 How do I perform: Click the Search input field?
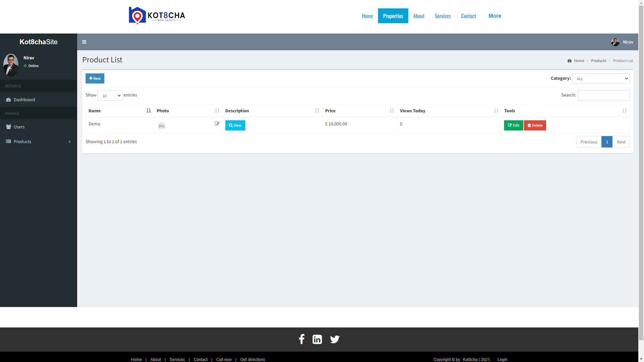pos(603,96)
